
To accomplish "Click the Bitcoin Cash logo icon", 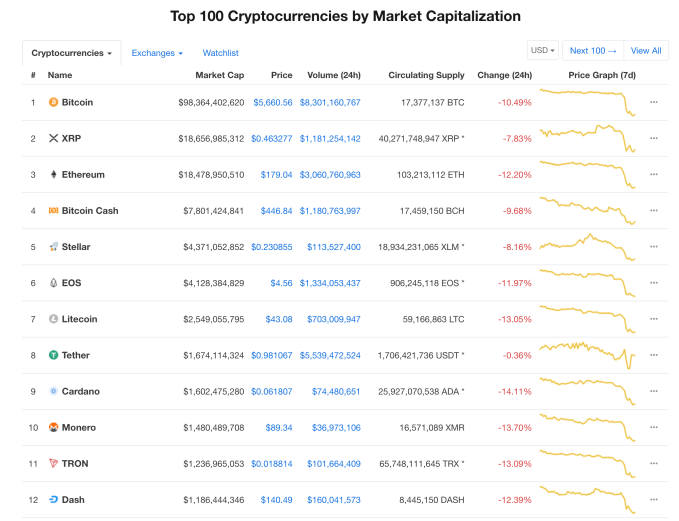I will [x=53, y=210].
